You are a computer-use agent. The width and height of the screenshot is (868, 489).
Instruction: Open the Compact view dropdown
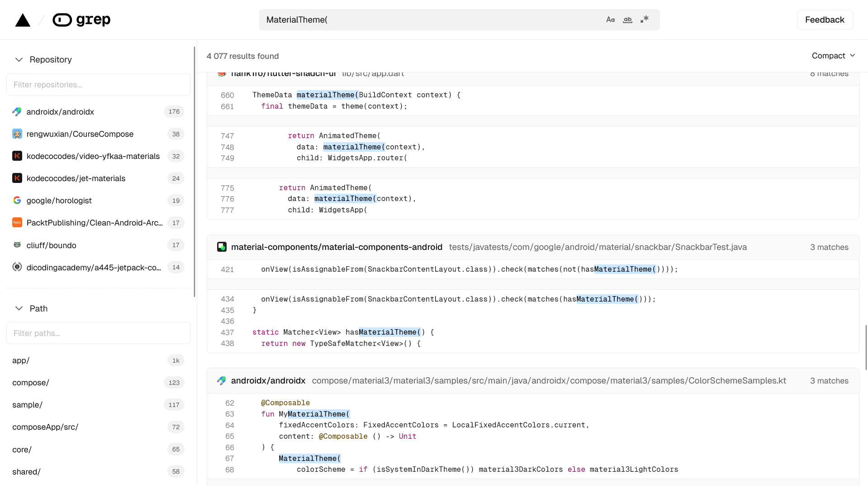click(x=833, y=56)
